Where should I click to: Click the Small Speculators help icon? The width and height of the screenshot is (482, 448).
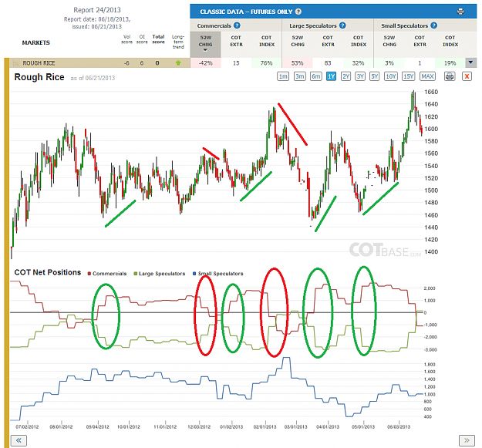[433, 25]
